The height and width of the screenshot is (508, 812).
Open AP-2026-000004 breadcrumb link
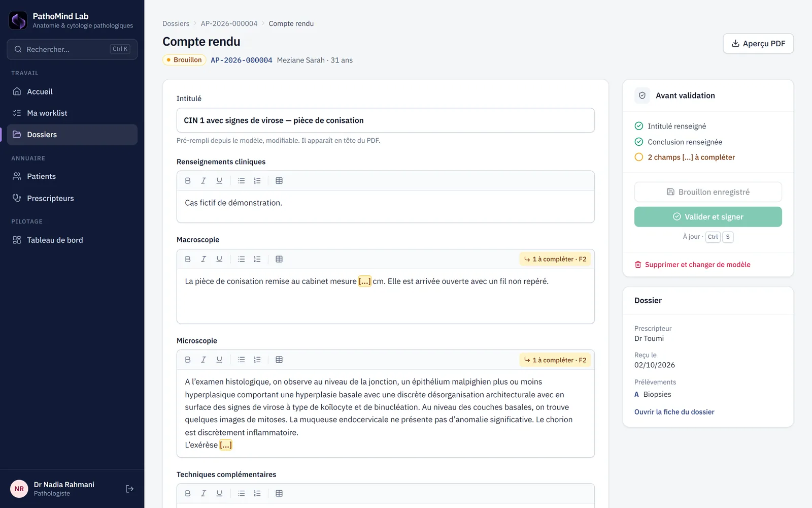(x=229, y=23)
